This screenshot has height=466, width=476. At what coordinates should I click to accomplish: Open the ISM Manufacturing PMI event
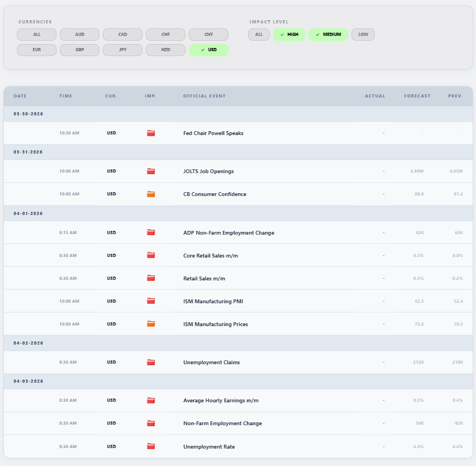coord(213,302)
